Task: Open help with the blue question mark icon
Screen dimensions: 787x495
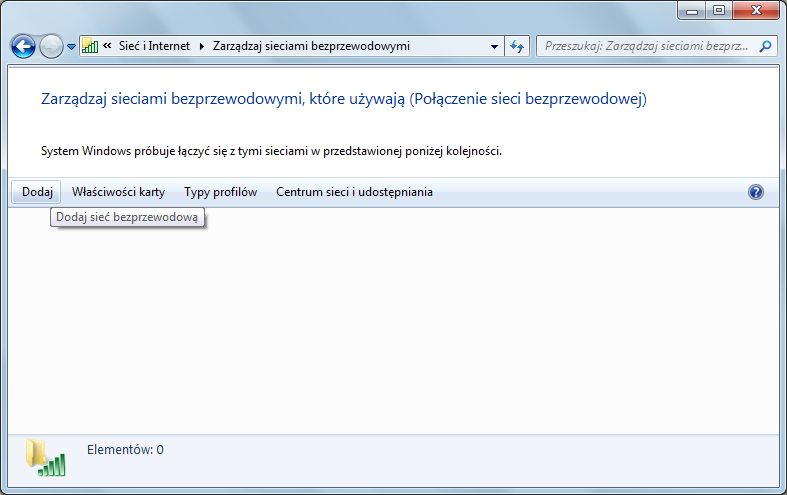Action: pyautogui.click(x=756, y=192)
